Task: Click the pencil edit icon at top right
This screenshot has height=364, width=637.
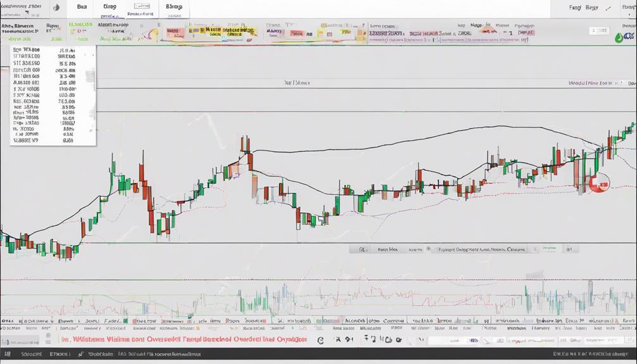Action: (608, 8)
